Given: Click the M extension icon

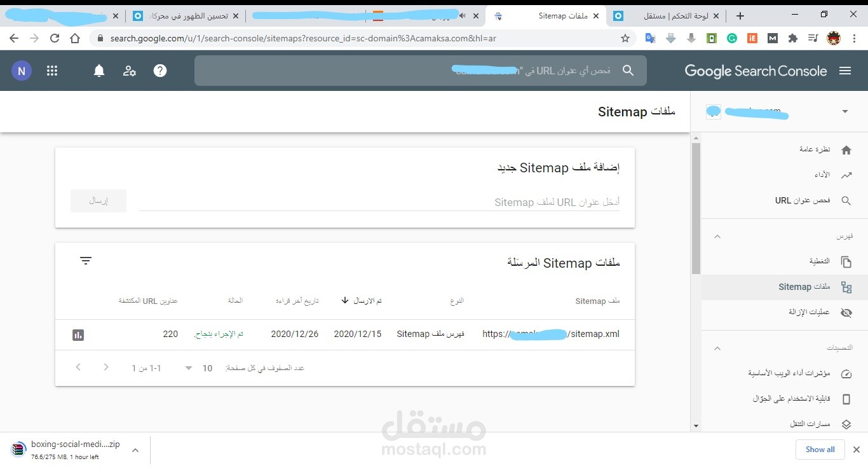Looking at the screenshot, I should pos(773,38).
